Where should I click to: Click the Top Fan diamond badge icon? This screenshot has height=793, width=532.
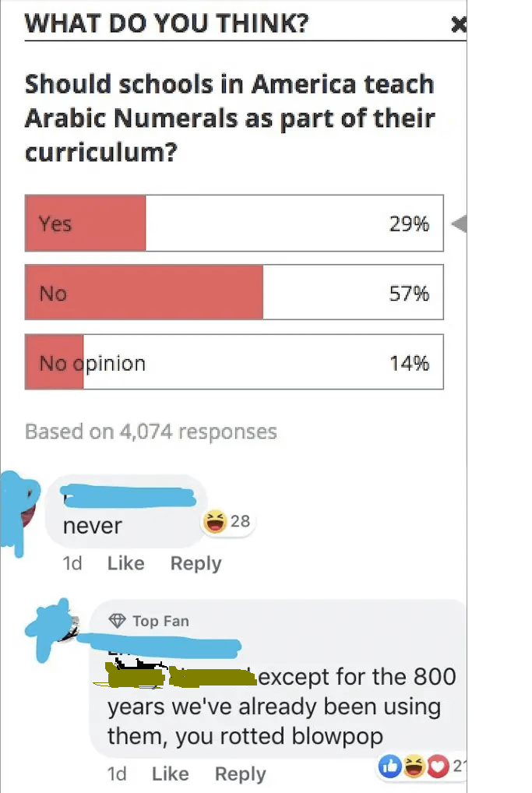coord(118,621)
